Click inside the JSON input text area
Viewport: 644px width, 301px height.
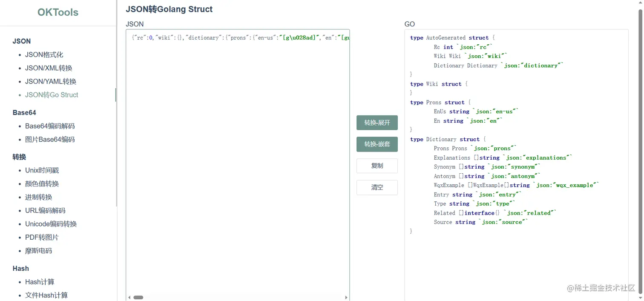[x=237, y=162]
